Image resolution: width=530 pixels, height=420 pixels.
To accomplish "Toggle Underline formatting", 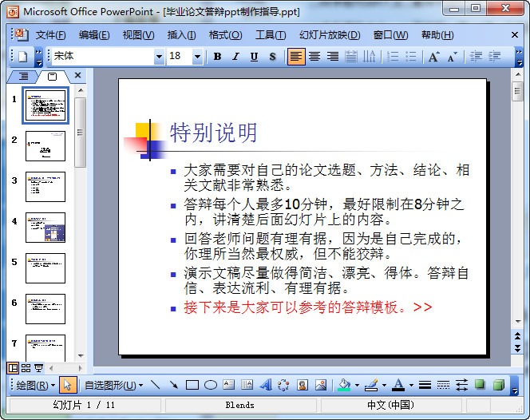I will tap(254, 57).
